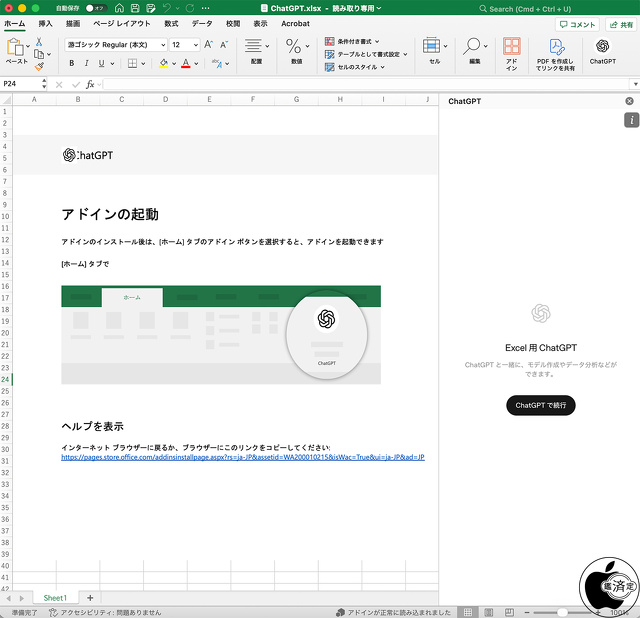Open the font name dropdown
The width and height of the screenshot is (640, 618).
coord(163,45)
